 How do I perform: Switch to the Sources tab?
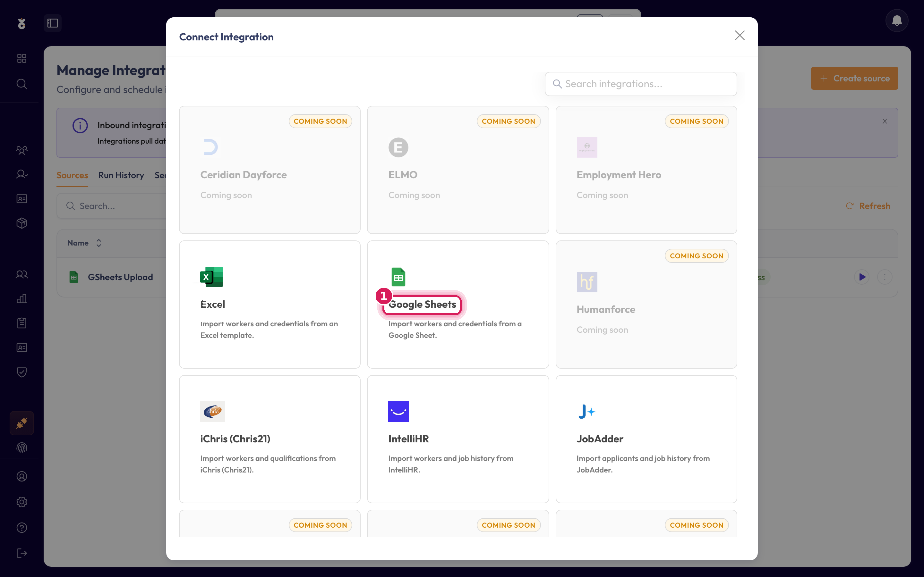(72, 175)
